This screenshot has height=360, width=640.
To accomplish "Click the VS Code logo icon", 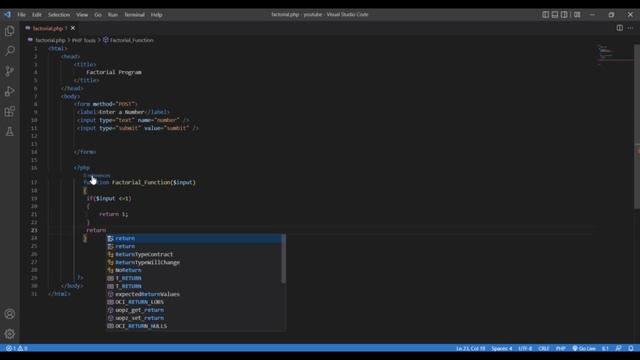I will tap(8, 14).
